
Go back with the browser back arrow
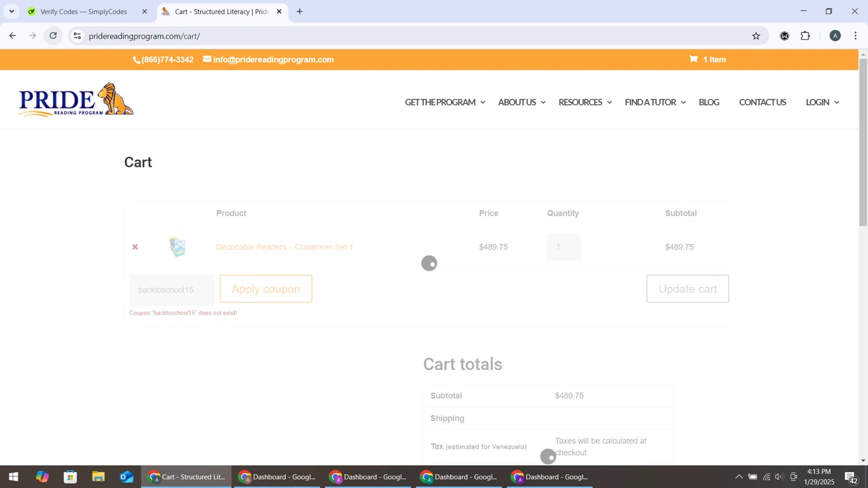(12, 36)
